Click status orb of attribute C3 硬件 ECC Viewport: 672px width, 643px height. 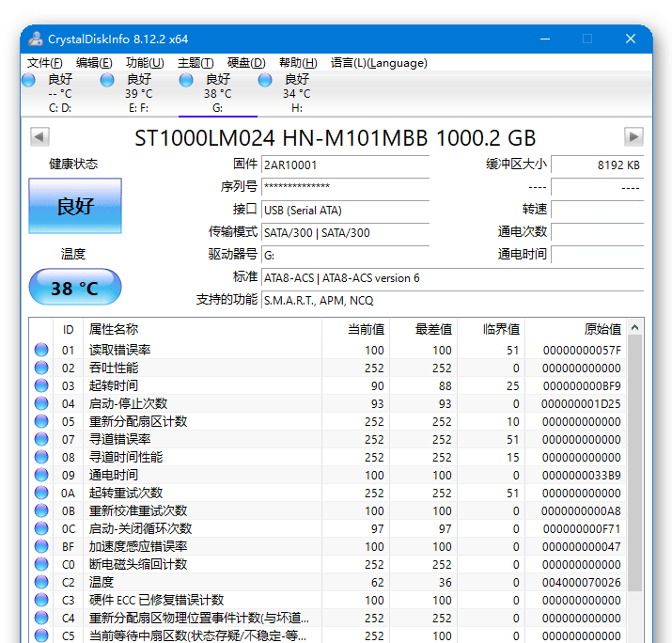41,600
